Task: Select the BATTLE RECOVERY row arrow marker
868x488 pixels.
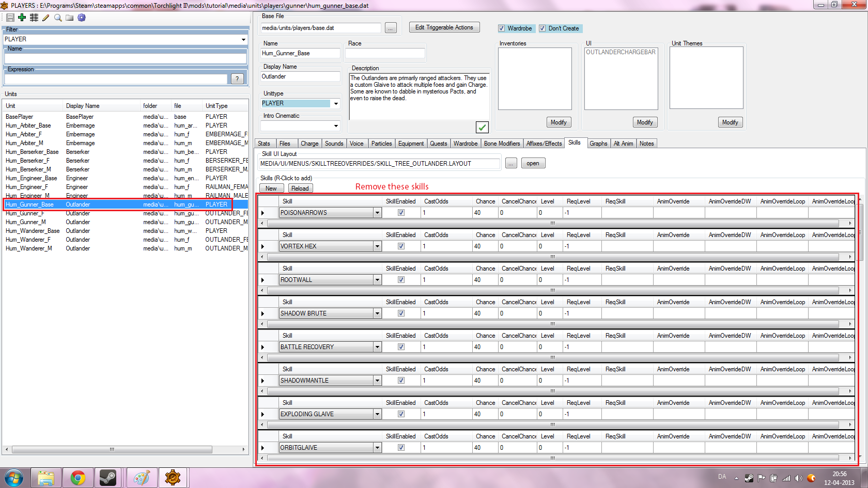Action: click(x=263, y=347)
